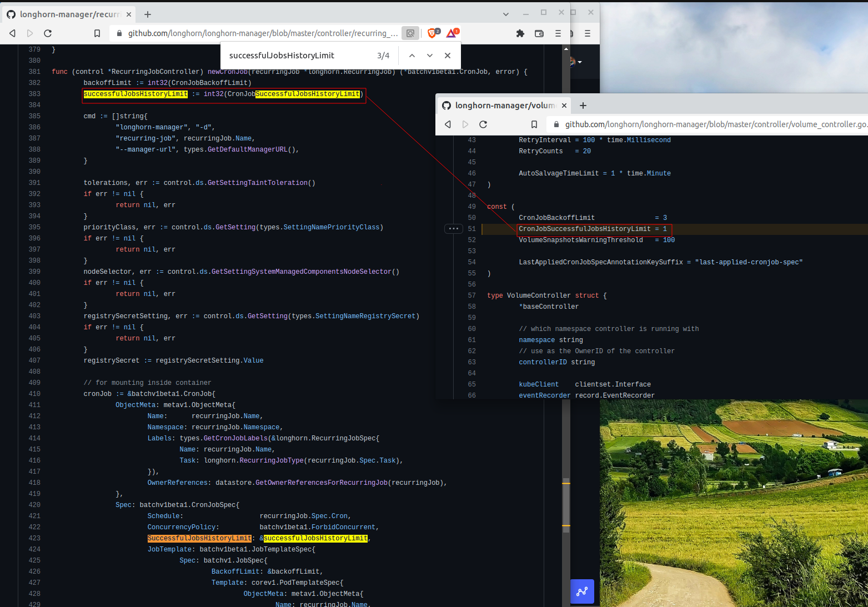Click SettingNamePriorityClass on line 395
Screen dimensions: 868x607
click(x=332, y=227)
